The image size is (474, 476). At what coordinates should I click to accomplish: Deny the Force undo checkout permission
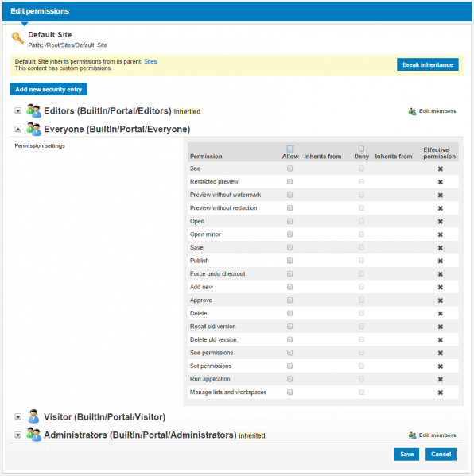(361, 273)
